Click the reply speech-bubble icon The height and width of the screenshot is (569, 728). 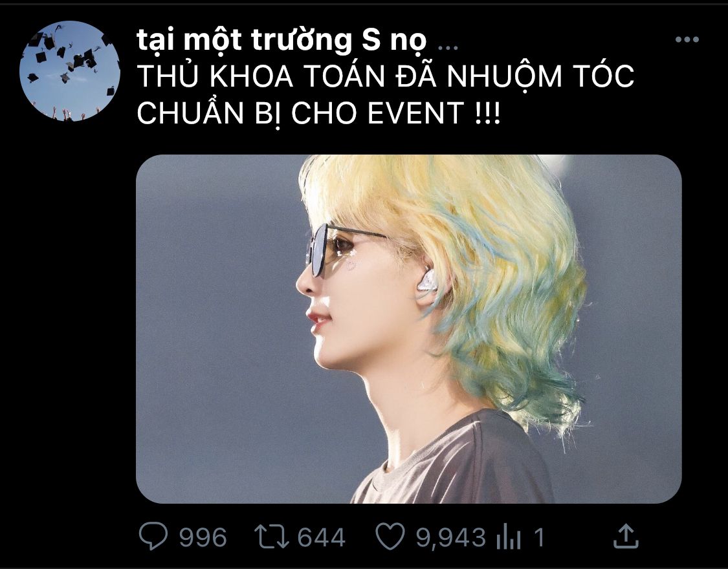153,536
